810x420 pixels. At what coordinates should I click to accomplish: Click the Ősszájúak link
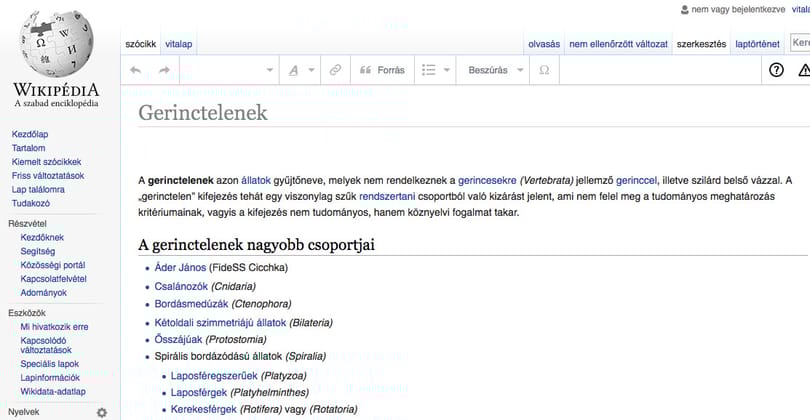(x=178, y=339)
